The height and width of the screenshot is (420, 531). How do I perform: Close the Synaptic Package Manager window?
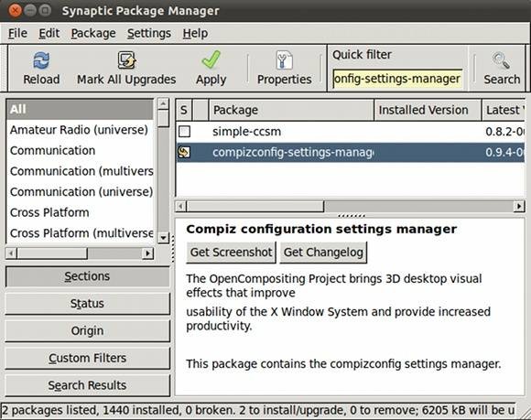(x=15, y=10)
